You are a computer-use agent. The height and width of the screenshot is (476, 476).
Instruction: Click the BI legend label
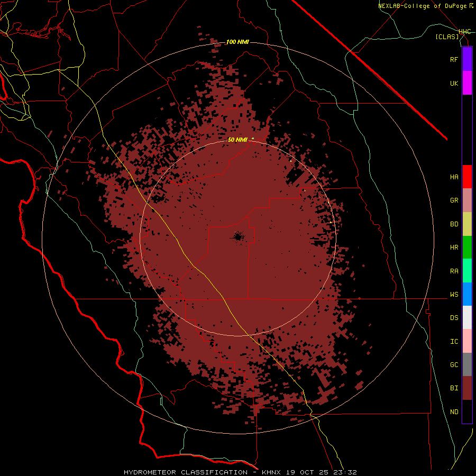pyautogui.click(x=454, y=388)
